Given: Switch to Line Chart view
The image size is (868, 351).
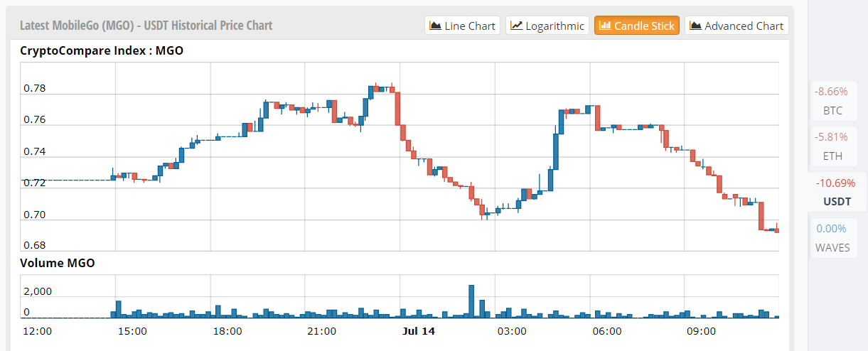Looking at the screenshot, I should coord(462,26).
